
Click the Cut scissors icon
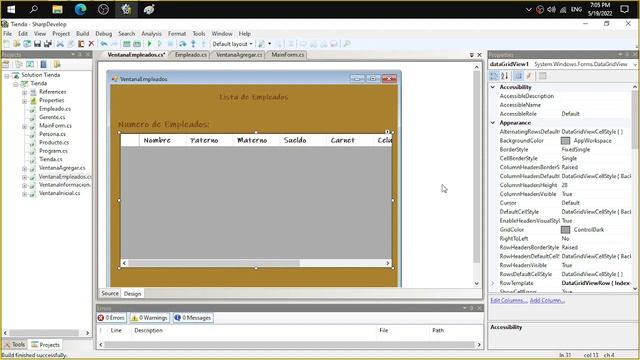pyautogui.click(x=60, y=44)
